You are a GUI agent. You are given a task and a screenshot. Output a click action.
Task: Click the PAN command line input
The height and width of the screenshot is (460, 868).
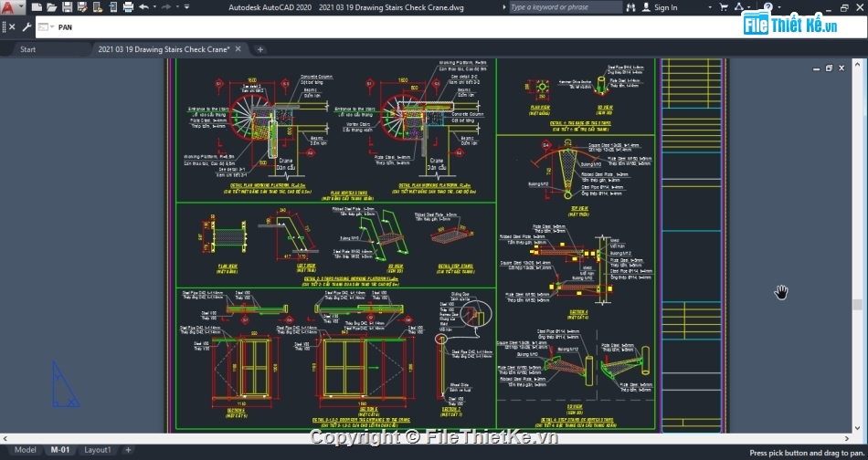click(451, 27)
